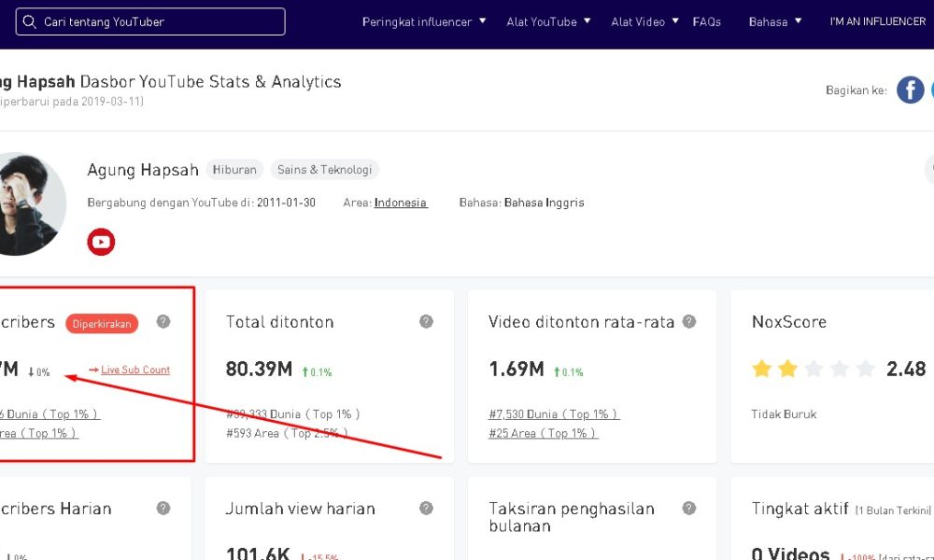Select the Sains & Teknologi tag

pos(325,170)
